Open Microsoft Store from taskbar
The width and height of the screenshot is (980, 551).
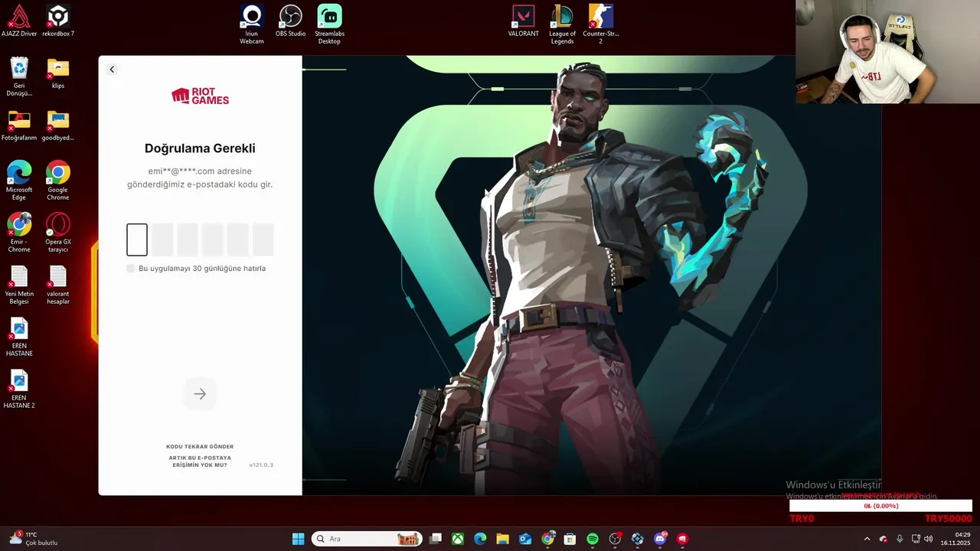tap(570, 539)
